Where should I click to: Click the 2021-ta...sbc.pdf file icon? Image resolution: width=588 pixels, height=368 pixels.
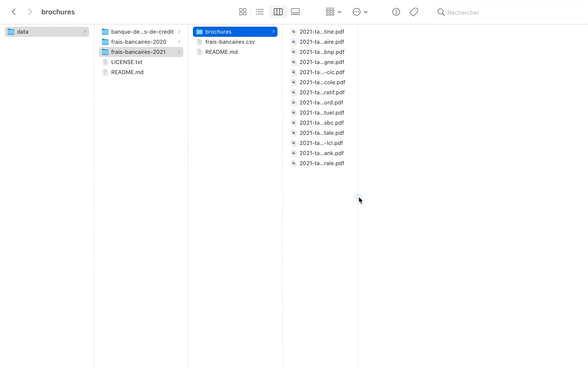coord(293,123)
